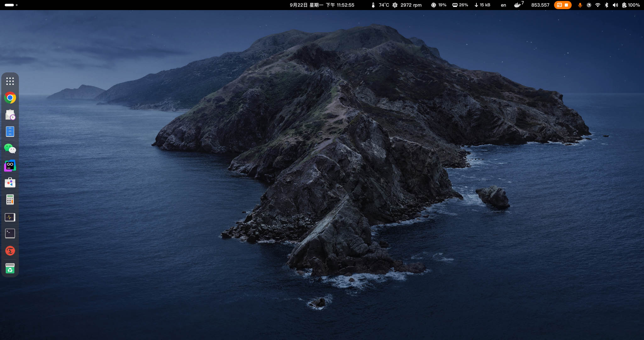Viewport: 644px width, 340px height.
Task: Open the app launcher grid icon
Action: pyautogui.click(x=10, y=81)
